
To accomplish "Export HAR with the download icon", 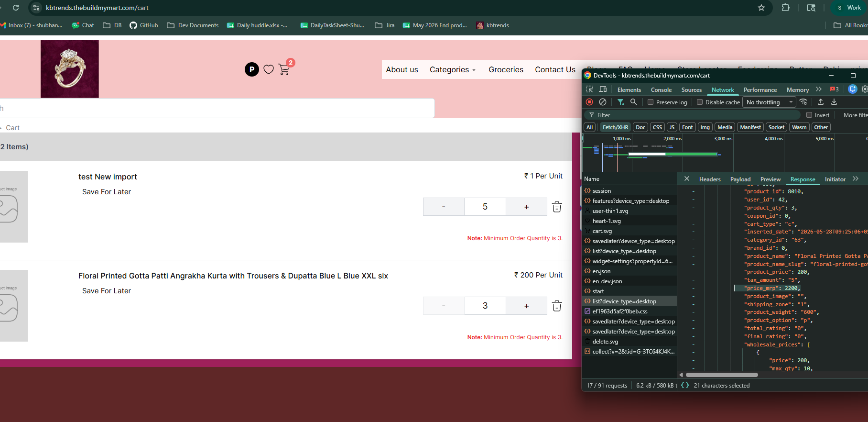I will (834, 102).
